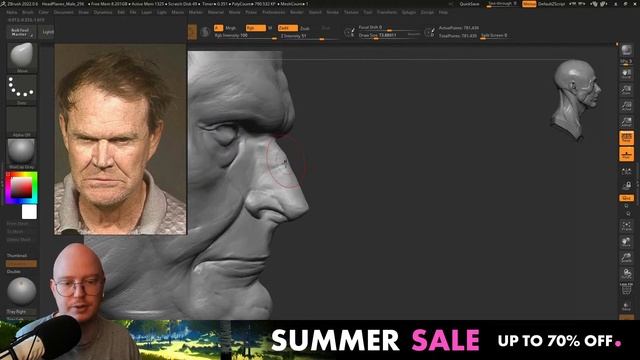
Task: Toggle the Zadd sculpt mode
Action: click(x=287, y=28)
